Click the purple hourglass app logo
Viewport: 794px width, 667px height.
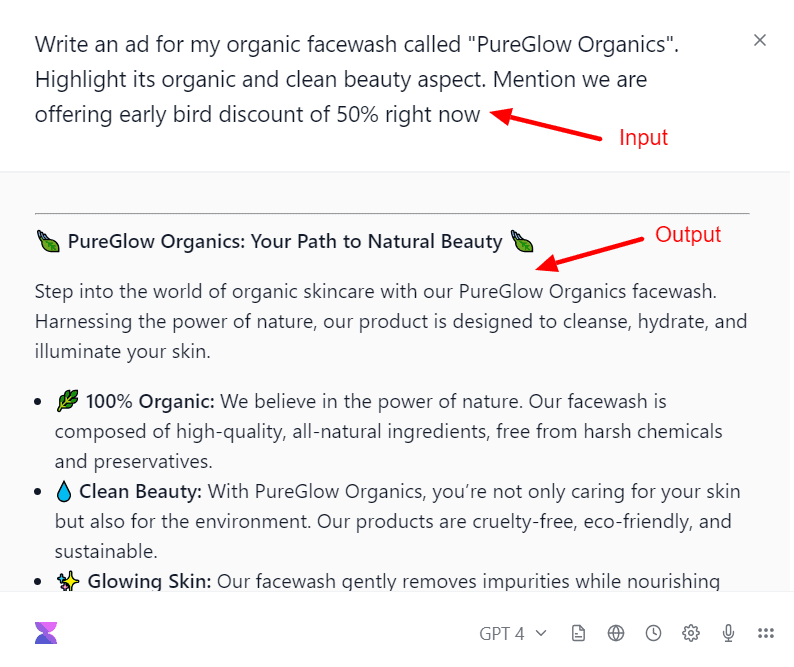click(x=46, y=632)
